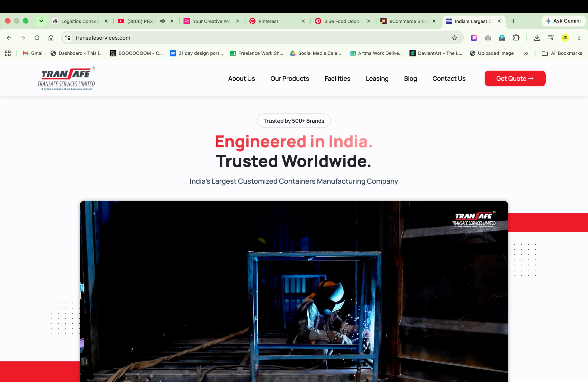Visit the Blog page
Screen dimensions: 588x382
(410, 79)
